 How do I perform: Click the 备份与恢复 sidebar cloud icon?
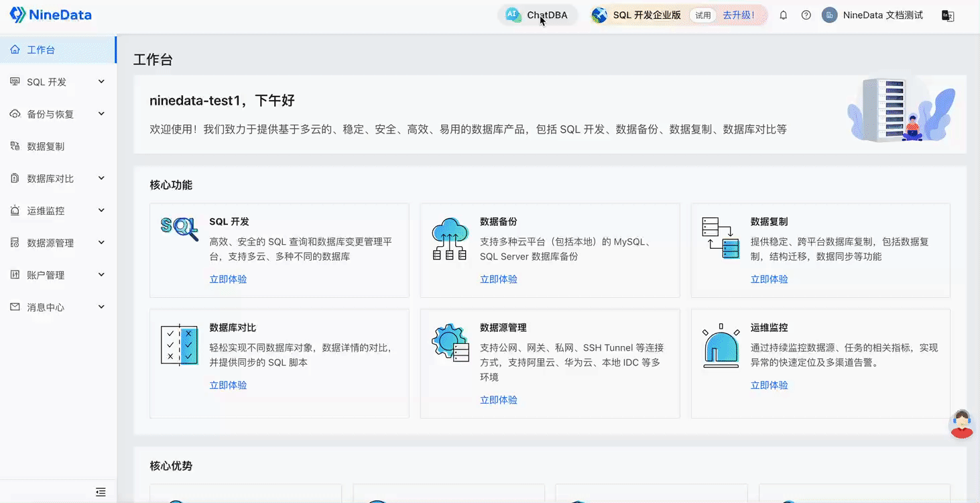[15, 114]
